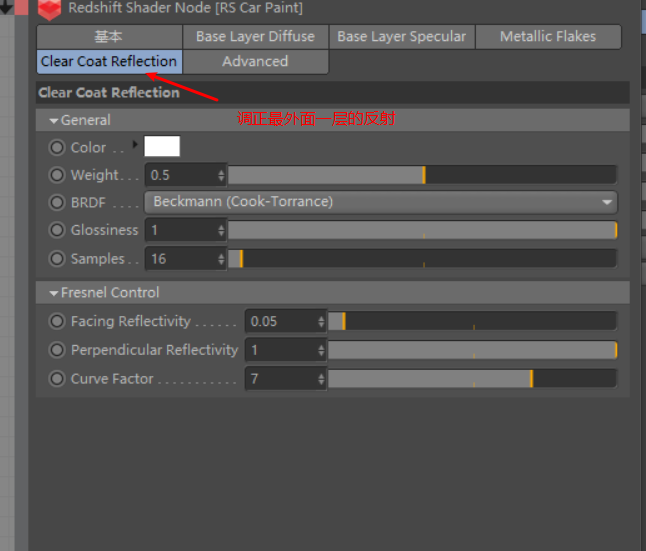Screen dimensions: 646x551
Task: Click the Perpendicular Reflectivity stepper arrows
Action: [321, 350]
